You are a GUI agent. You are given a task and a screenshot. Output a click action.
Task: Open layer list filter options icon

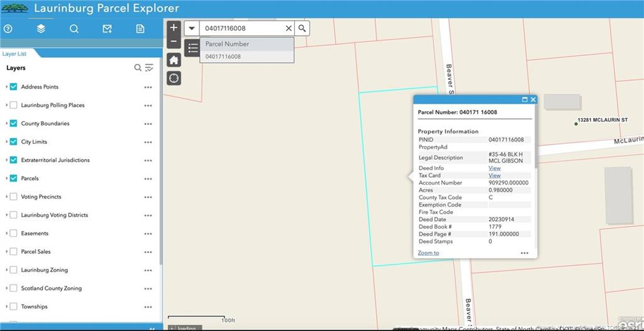tap(149, 68)
